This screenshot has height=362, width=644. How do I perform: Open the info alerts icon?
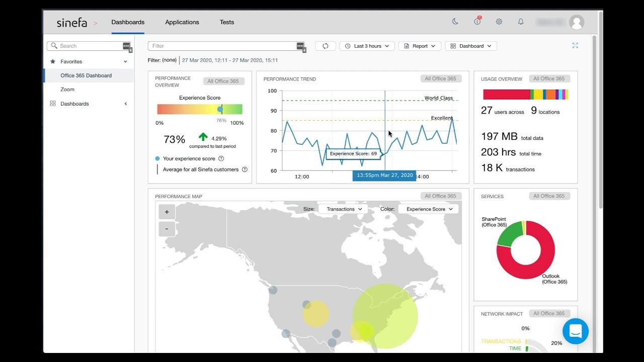point(477,22)
